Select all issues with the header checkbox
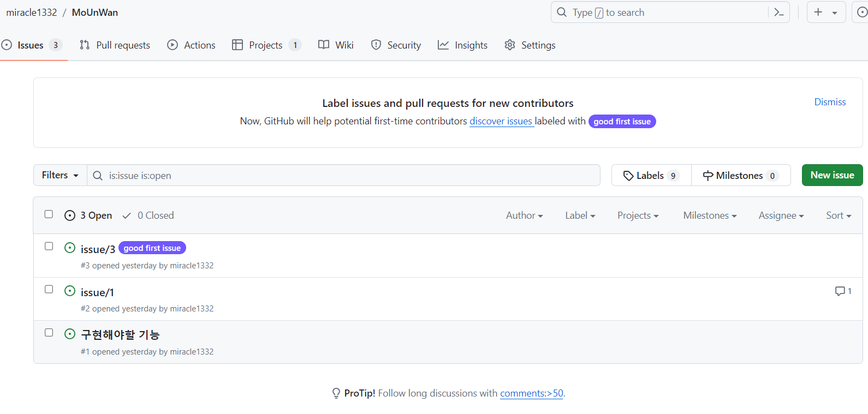Viewport: 868px width, 414px height. click(49, 214)
